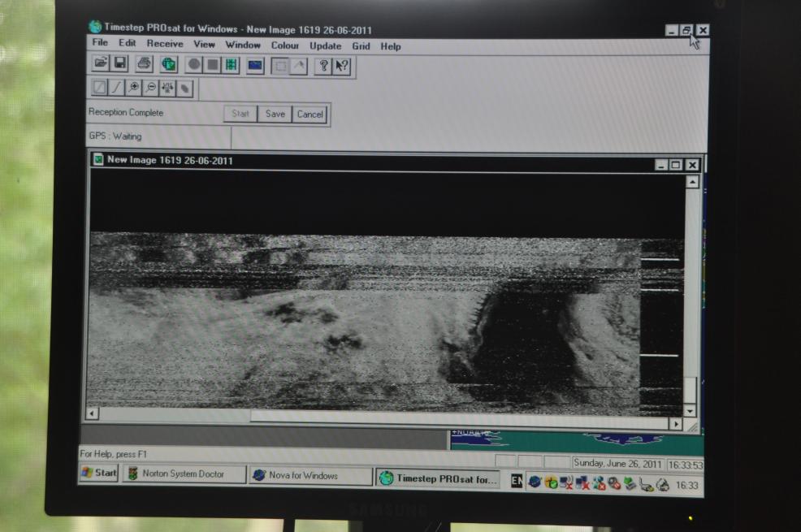Screen dimensions: 801x532
Task: Click the boxed diagonal line icon
Action: coord(100,87)
